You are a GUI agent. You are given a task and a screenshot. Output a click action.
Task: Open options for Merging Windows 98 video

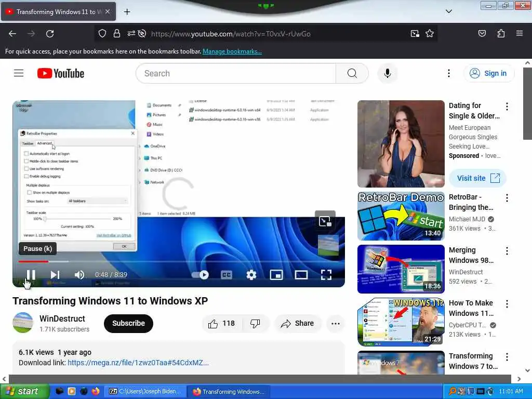[x=507, y=251]
